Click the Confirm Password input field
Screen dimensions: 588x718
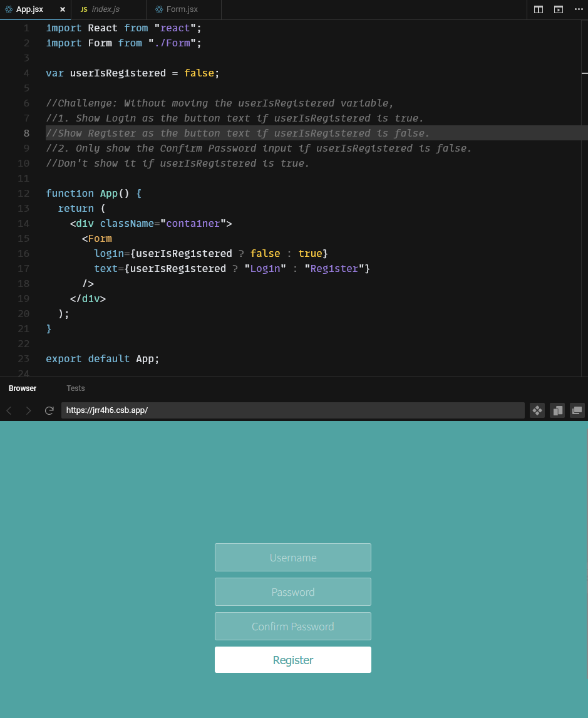tap(292, 626)
